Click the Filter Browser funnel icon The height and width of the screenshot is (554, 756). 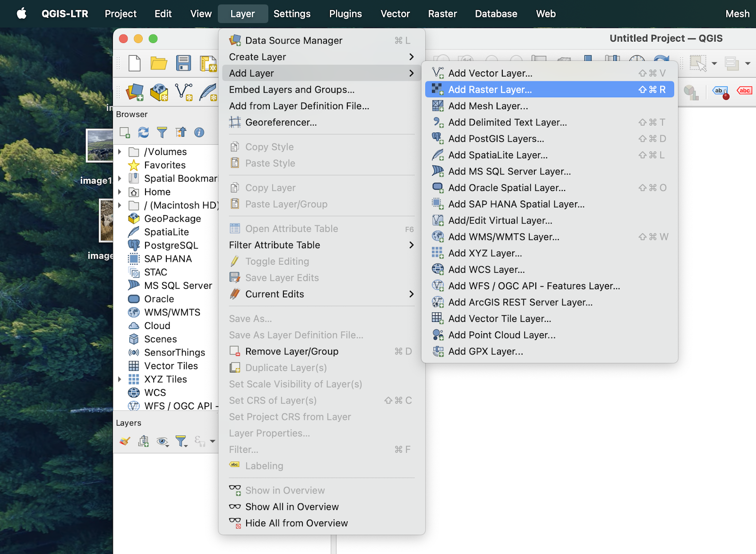162,132
